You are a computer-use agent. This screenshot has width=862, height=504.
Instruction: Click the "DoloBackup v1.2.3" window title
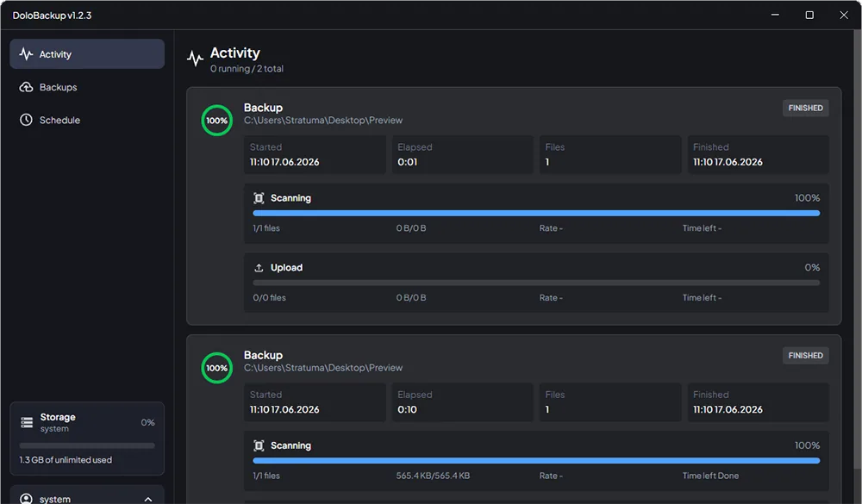pyautogui.click(x=53, y=16)
